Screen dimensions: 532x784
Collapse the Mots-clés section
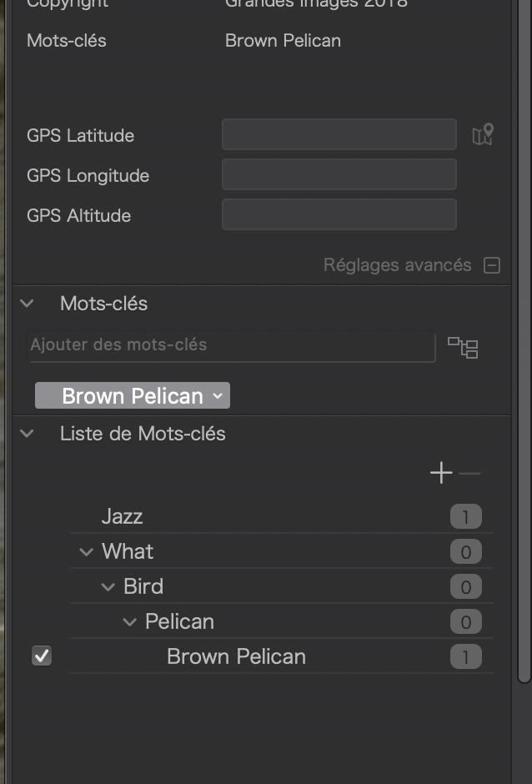(27, 303)
